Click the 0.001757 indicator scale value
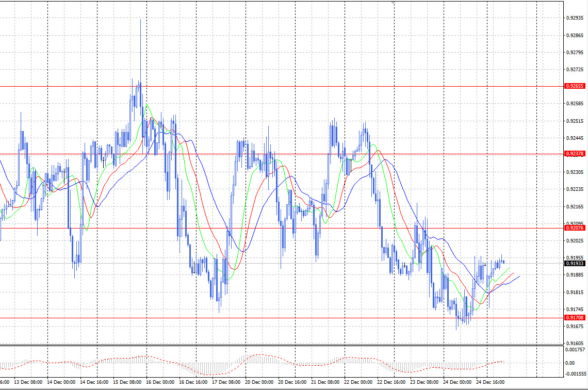The image size is (588, 390). pyautogui.click(x=575, y=350)
